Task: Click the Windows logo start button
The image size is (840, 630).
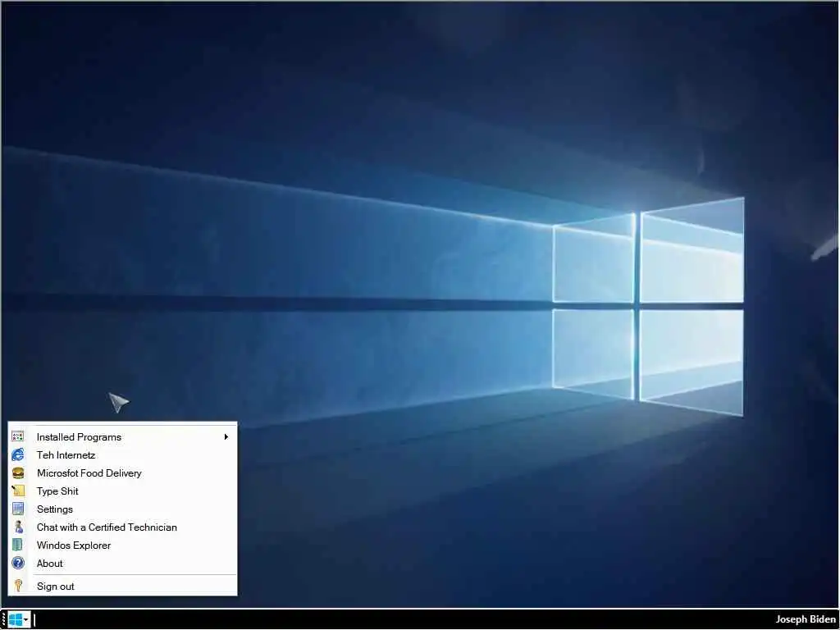Action: (x=15, y=620)
